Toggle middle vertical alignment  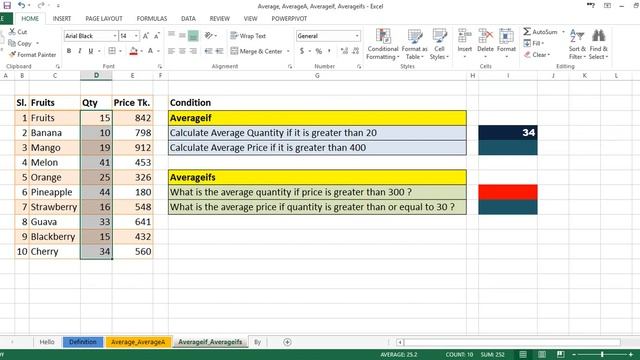182,36
